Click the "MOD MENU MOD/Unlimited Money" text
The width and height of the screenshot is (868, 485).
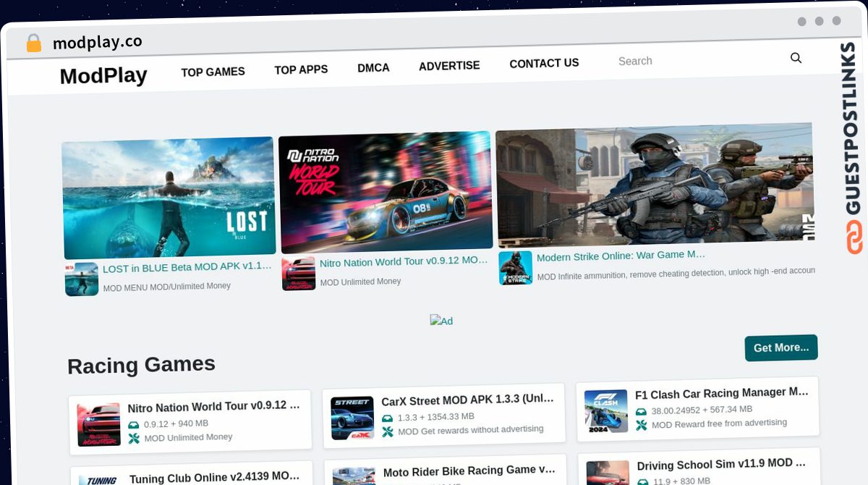[x=167, y=287]
